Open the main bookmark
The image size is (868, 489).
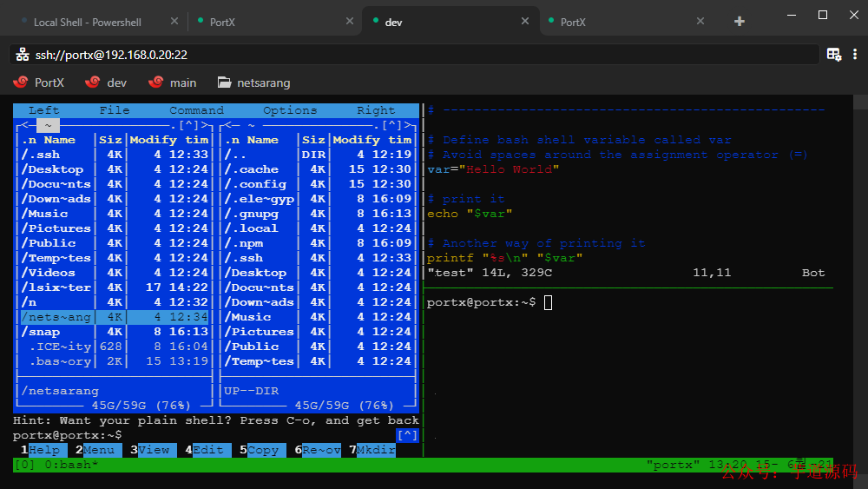point(173,83)
